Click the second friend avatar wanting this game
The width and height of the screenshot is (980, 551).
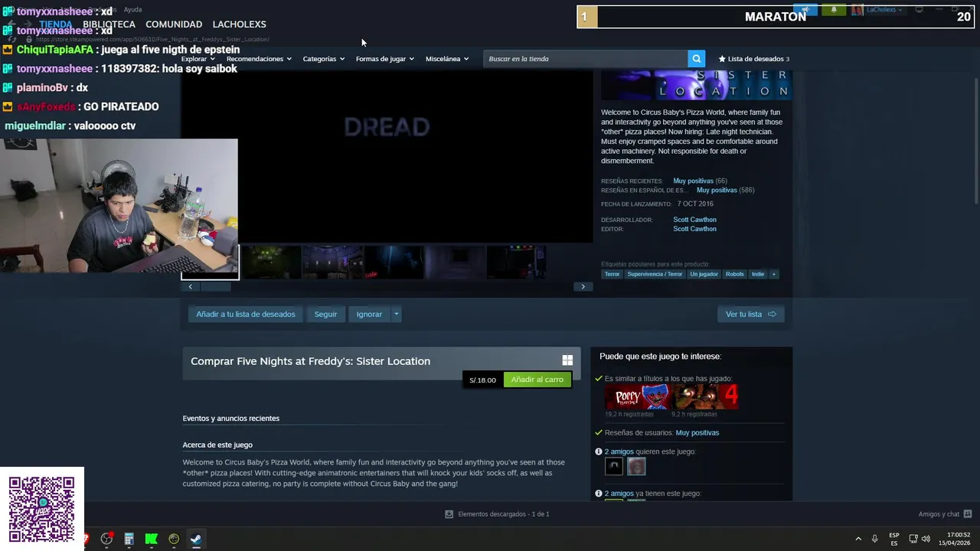point(636,466)
